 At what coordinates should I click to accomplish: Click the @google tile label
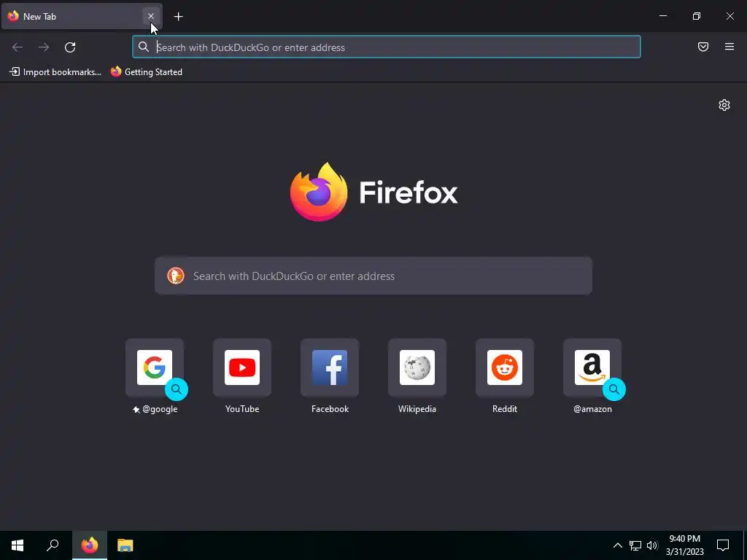point(160,409)
